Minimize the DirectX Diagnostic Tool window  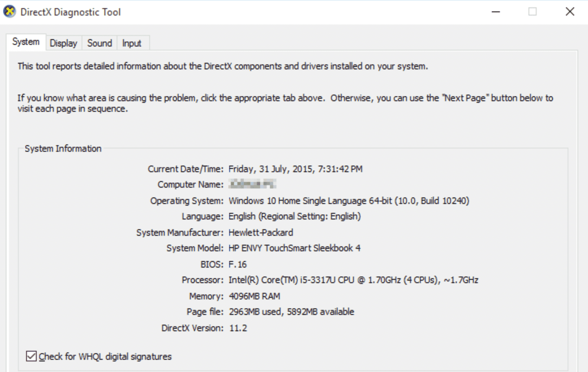click(x=496, y=12)
